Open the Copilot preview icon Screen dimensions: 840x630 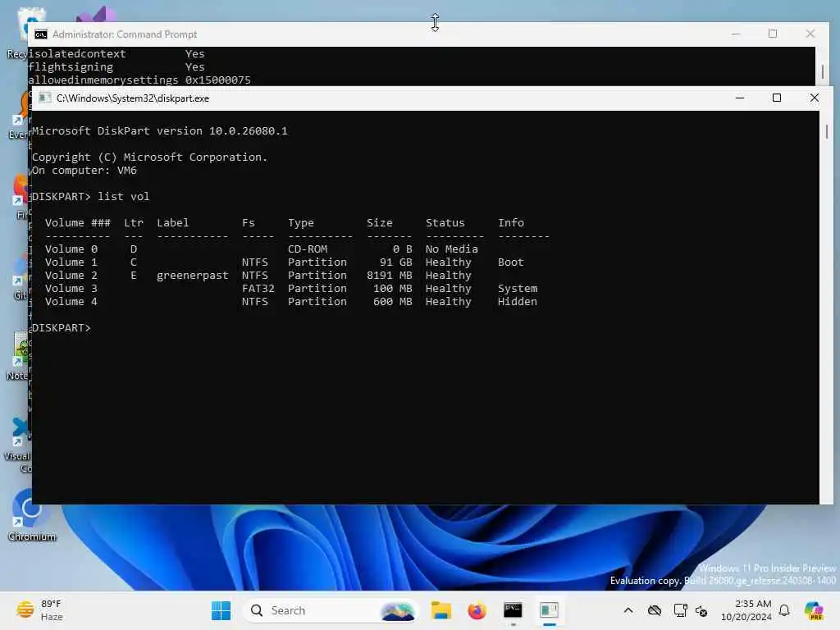(x=814, y=610)
